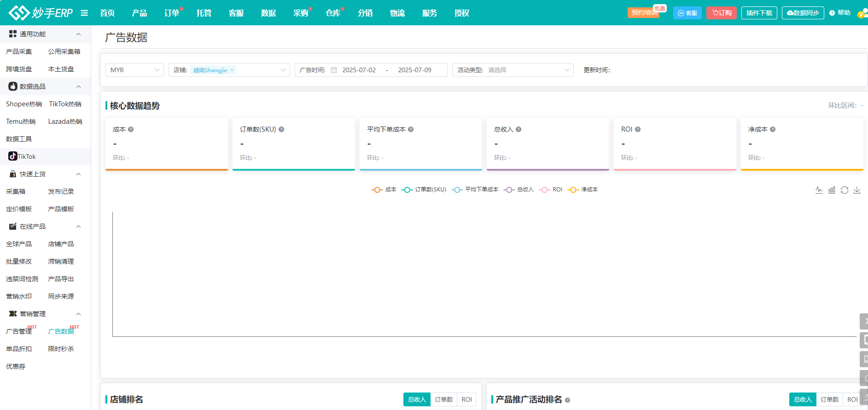Toggle the 订单数(SKU) legend series
Screen dimensions: 868x410
click(x=424, y=190)
